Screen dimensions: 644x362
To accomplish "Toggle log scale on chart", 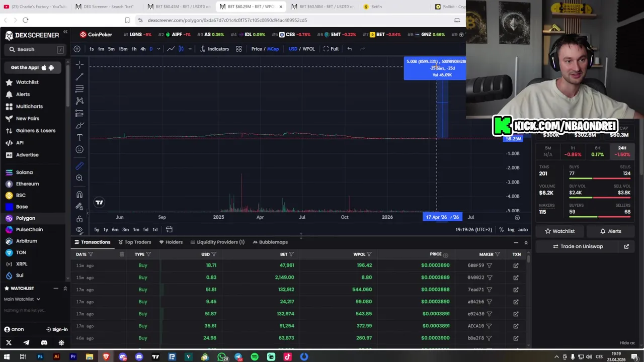I will pos(511,230).
